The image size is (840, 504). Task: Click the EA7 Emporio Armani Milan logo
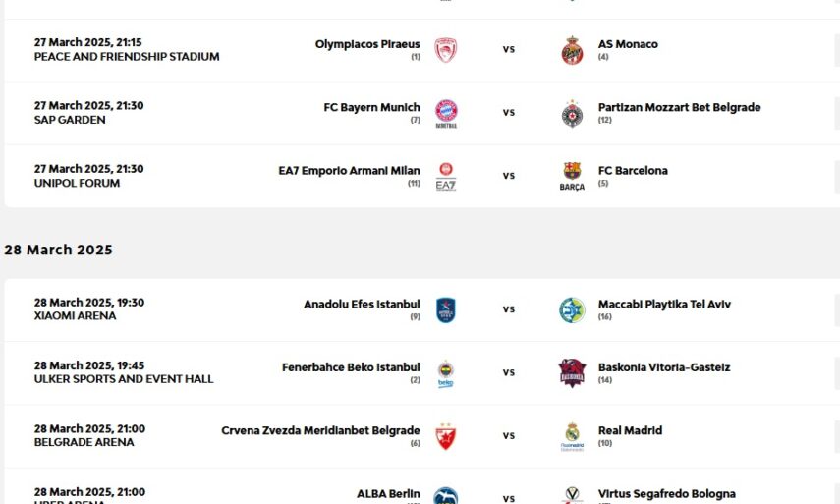click(446, 176)
